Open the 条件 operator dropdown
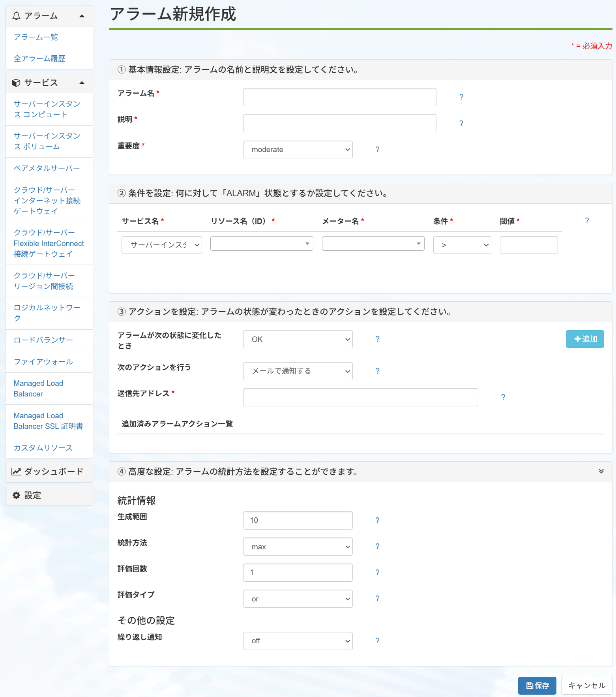This screenshot has width=616, height=697. click(462, 245)
